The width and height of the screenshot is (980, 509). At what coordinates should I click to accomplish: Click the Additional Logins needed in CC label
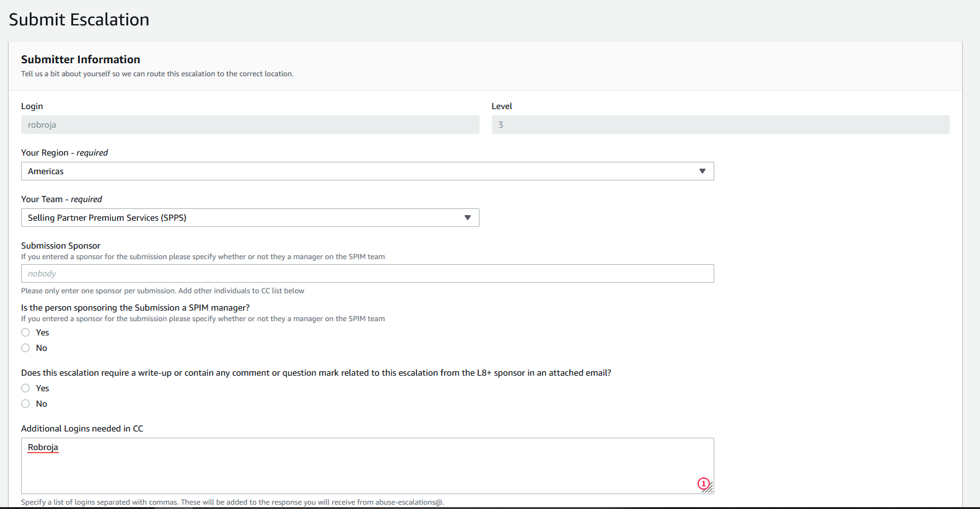pos(82,428)
